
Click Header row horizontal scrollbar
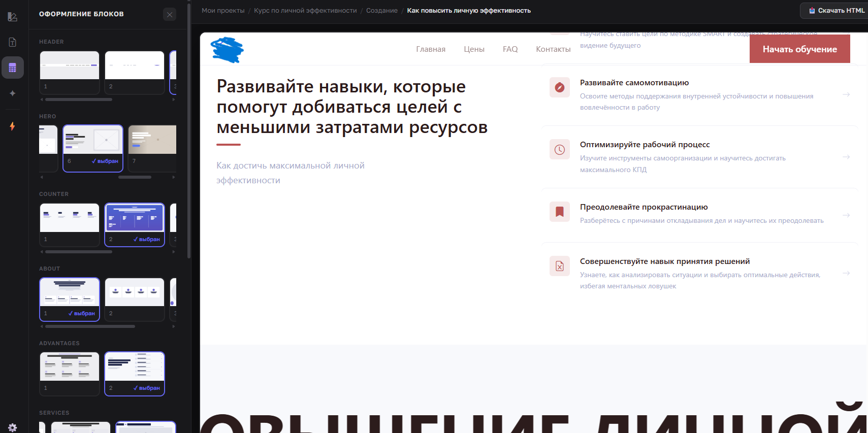pyautogui.click(x=79, y=99)
